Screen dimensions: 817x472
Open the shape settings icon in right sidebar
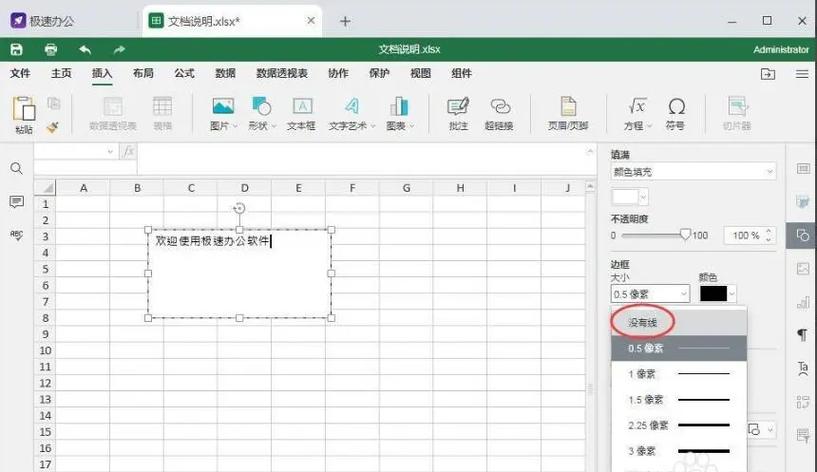[x=803, y=235]
